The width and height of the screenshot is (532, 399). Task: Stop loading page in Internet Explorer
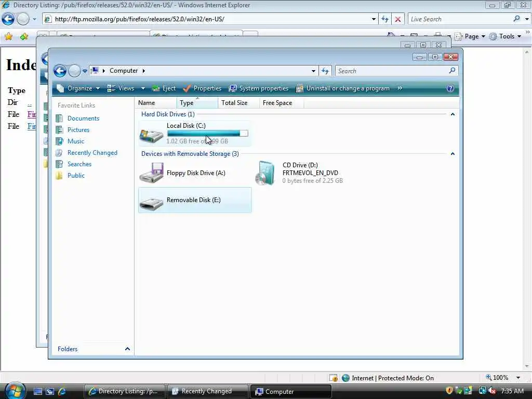coord(398,19)
